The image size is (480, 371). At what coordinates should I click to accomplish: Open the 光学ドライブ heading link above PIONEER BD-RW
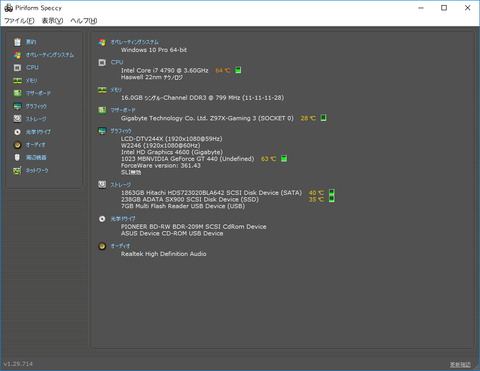point(123,219)
